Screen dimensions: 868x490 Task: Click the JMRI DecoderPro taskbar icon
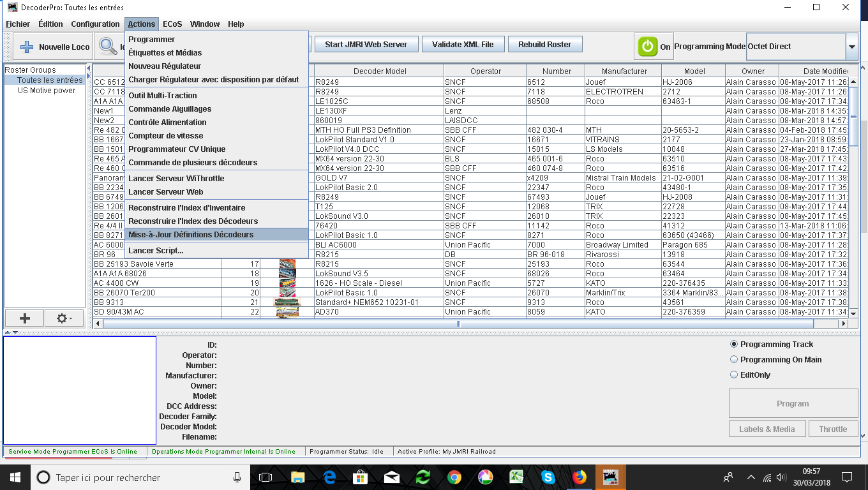click(x=610, y=477)
